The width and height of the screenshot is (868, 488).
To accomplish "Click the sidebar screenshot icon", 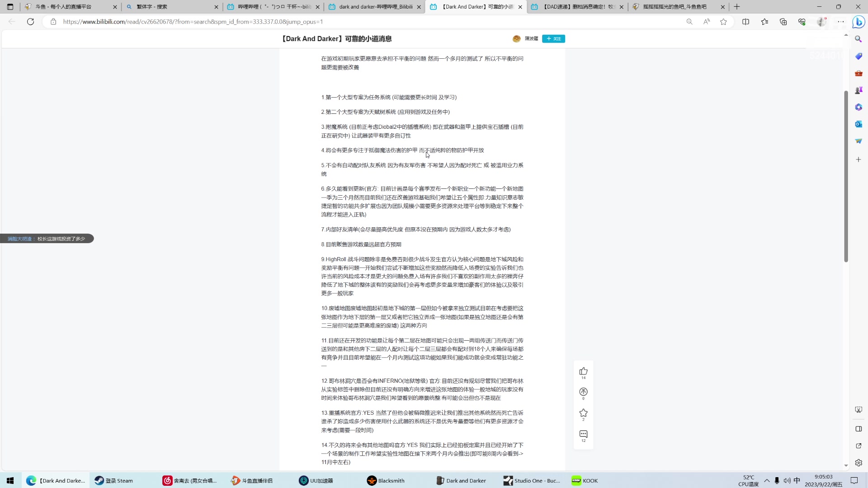I will point(859,410).
